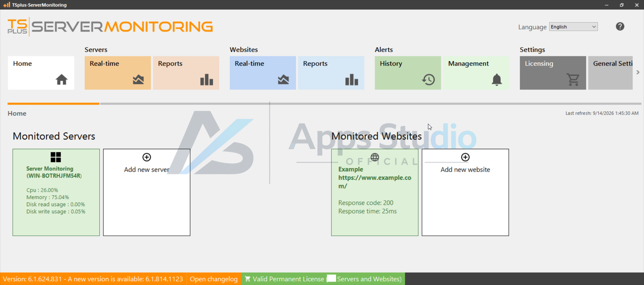Viewport: 644px width, 285px height.
Task: Click the Windows logo on server tile
Action: (56, 157)
